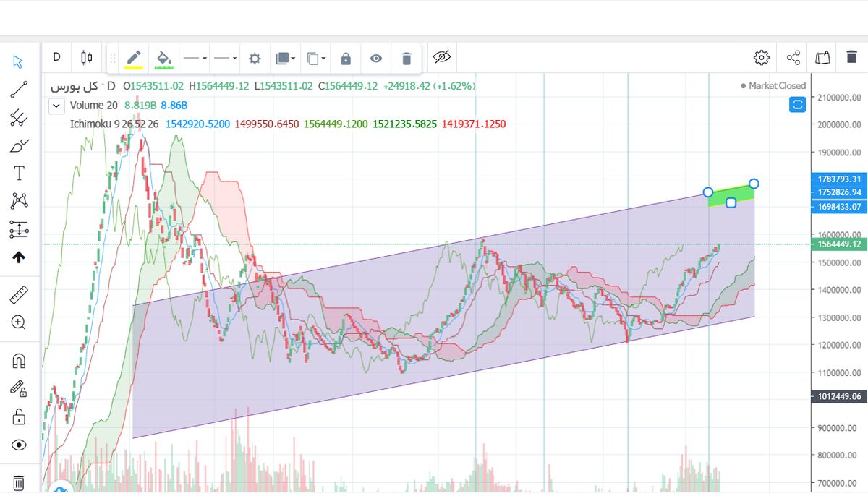Viewport: 868px width, 496px height.
Task: Open the D timeframe interval menu
Action: click(x=56, y=57)
